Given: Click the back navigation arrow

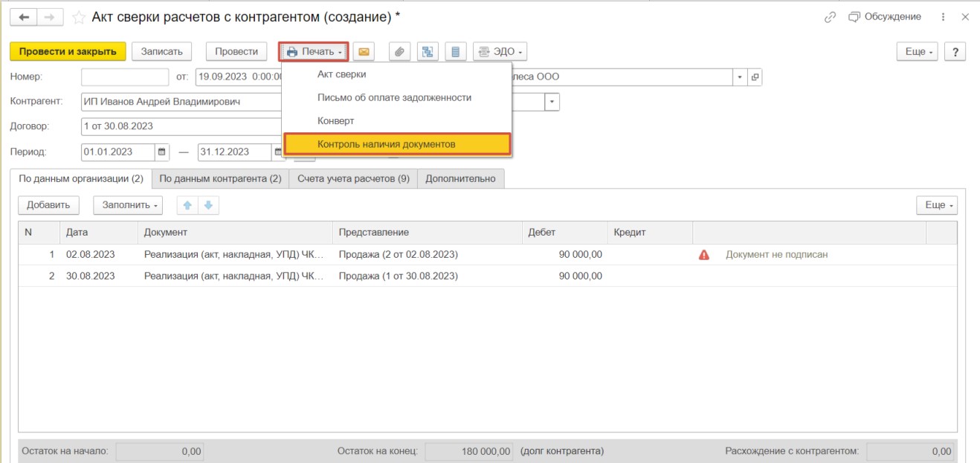Looking at the screenshot, I should [24, 17].
